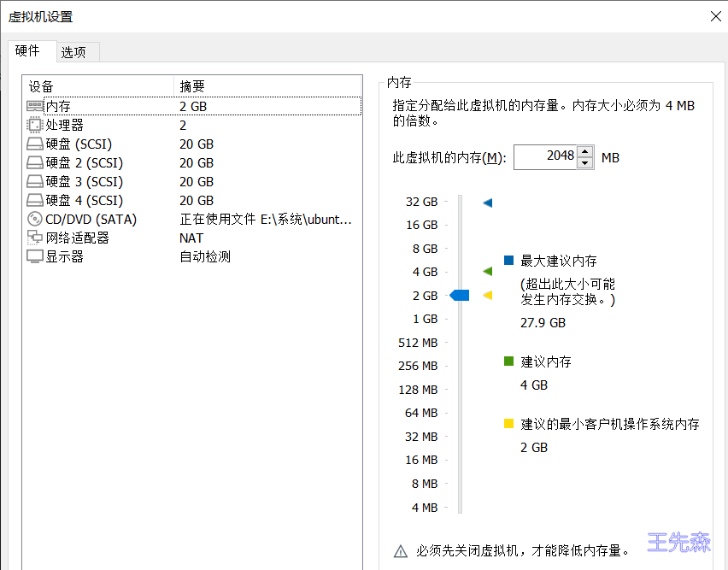Click the 硬盘 (SCSI) disk icon
Screen dimensions: 728x570
[35, 144]
